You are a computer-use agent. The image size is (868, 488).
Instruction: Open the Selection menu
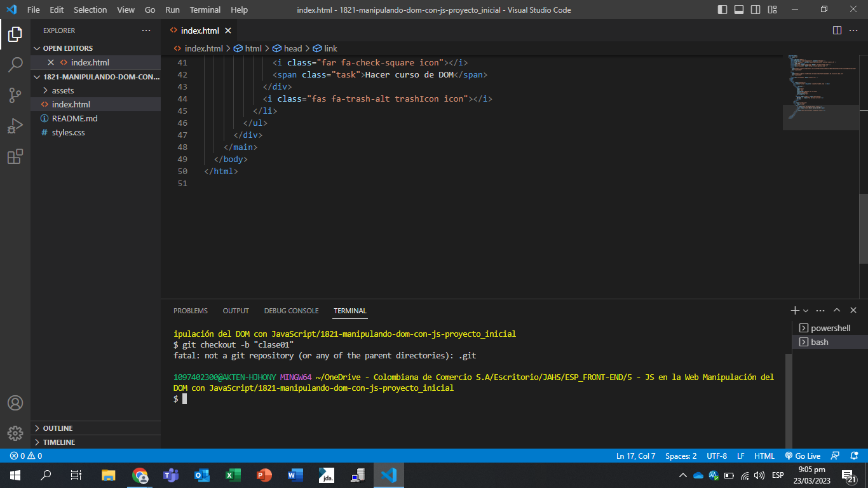pos(90,10)
